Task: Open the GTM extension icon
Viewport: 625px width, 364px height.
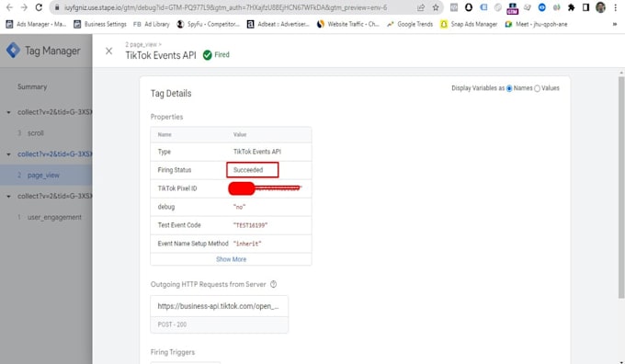Action: point(512,7)
